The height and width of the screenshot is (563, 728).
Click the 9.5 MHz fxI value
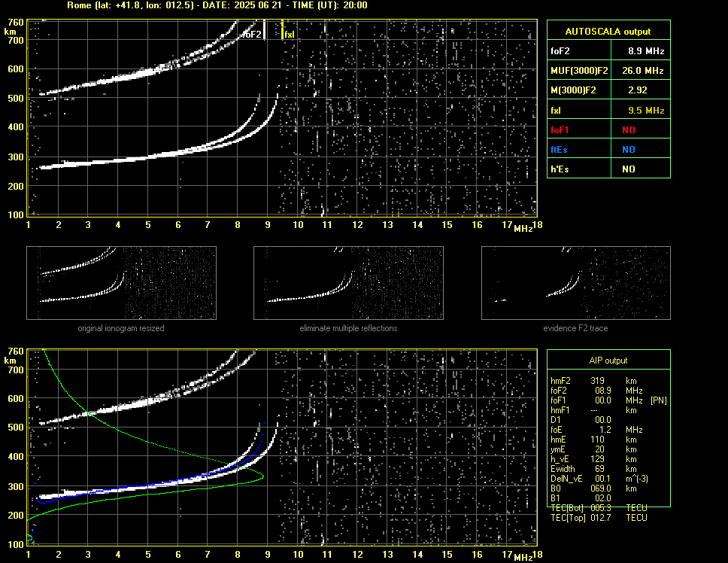(646, 111)
